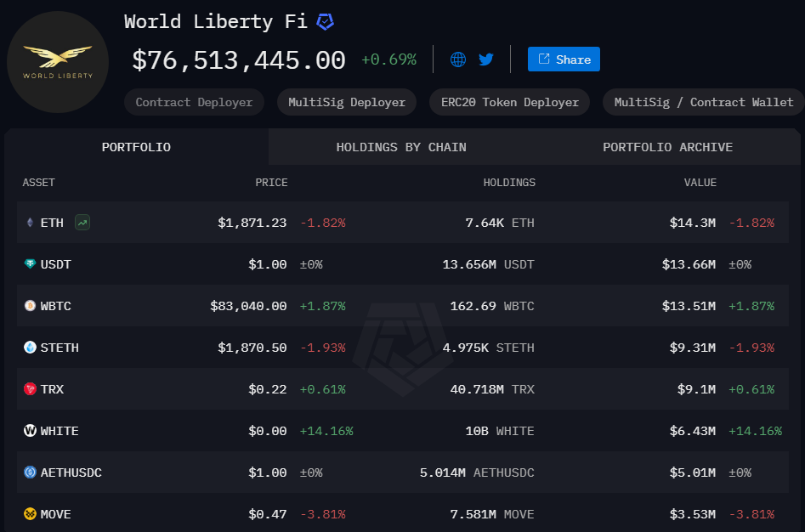Click the Share button

pos(564,59)
